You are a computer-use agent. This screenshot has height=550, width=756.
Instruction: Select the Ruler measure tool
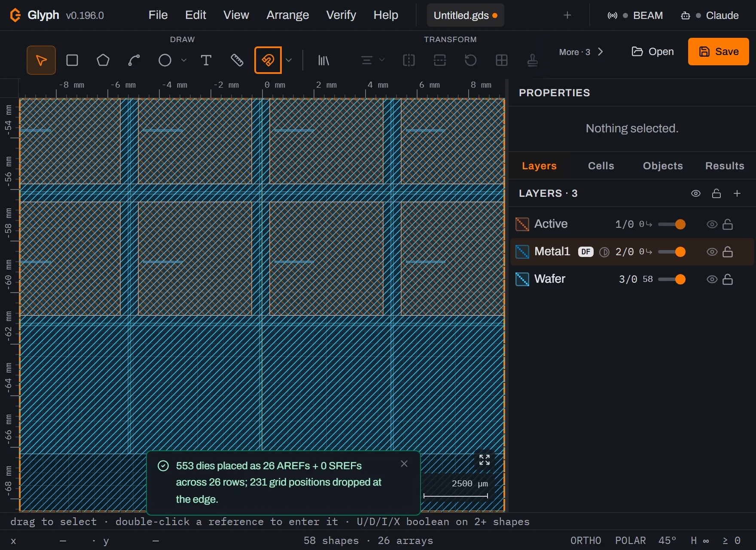pyautogui.click(x=237, y=60)
